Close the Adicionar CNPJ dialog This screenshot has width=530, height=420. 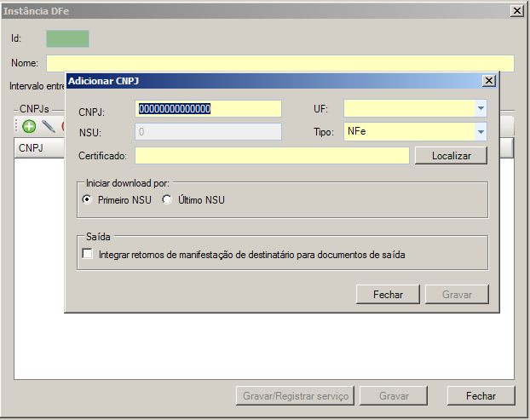(489, 81)
